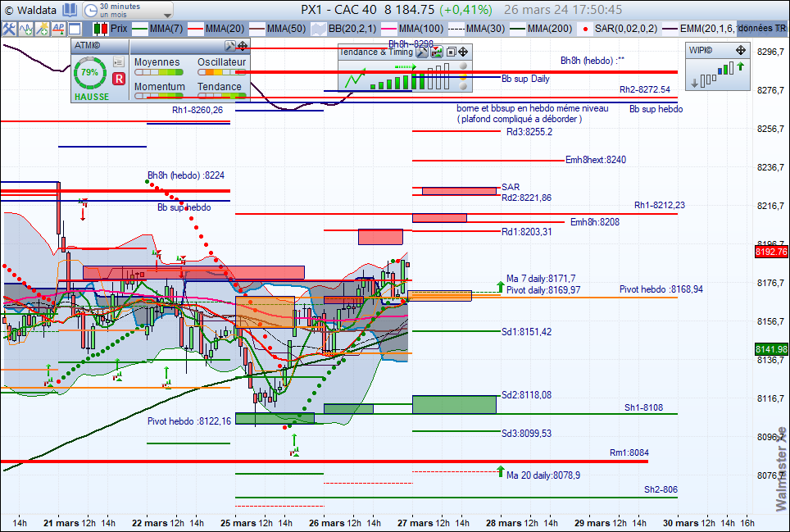Toggle the MMA(20) indicator legend
The width and height of the screenshot is (790, 532).
click(x=216, y=29)
